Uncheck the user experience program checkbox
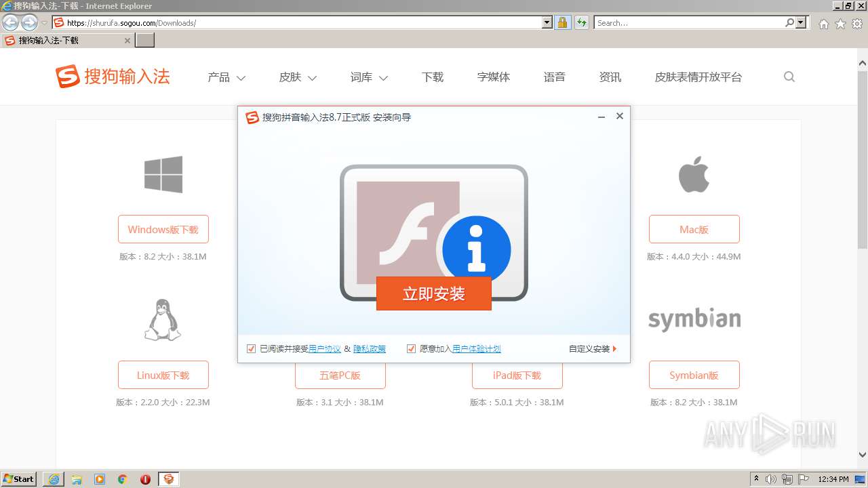The width and height of the screenshot is (868, 488). (x=411, y=349)
